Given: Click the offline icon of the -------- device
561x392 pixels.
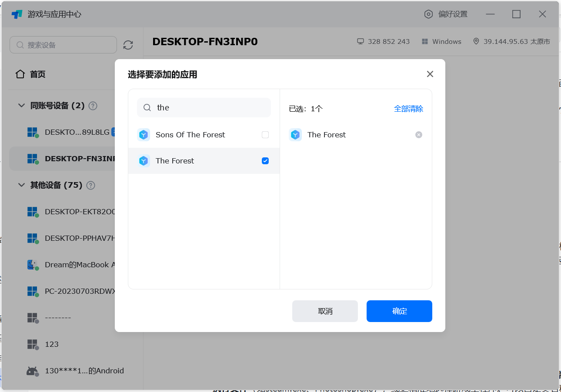Looking at the screenshot, I should click(33, 318).
